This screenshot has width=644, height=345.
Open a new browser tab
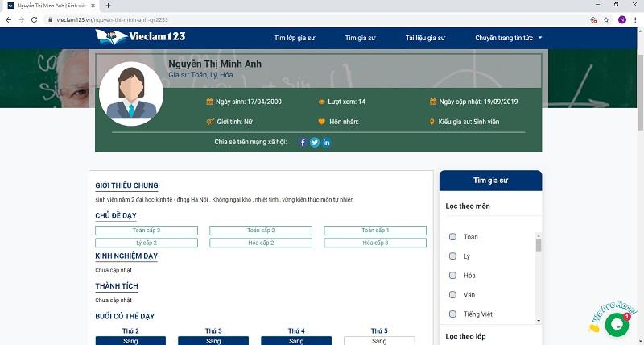(x=109, y=6)
